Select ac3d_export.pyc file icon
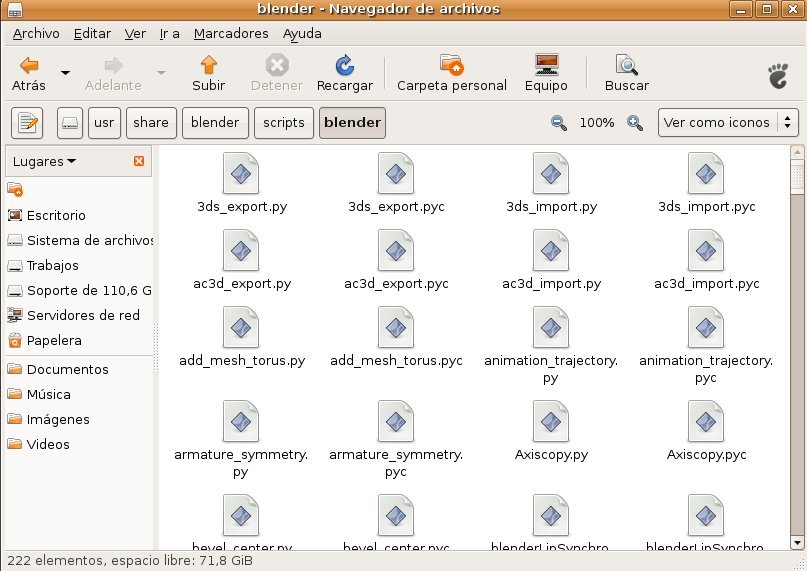807x571 pixels. point(396,250)
